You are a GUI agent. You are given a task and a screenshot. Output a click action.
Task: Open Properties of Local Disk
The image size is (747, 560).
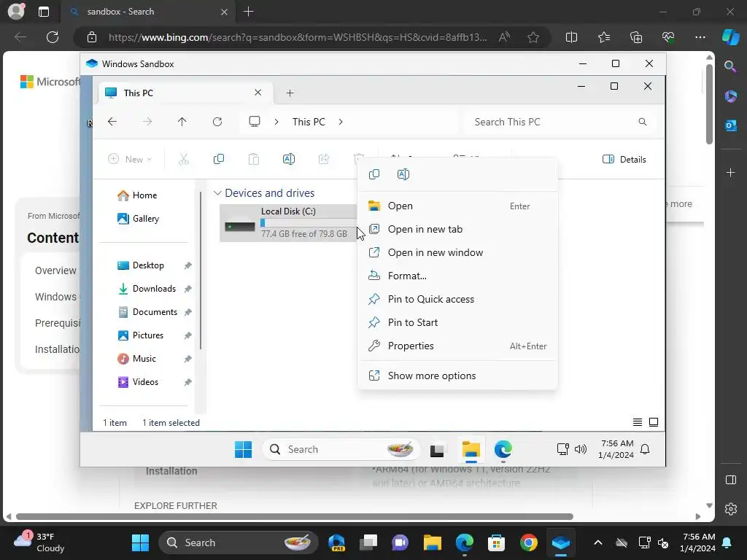pos(457,346)
